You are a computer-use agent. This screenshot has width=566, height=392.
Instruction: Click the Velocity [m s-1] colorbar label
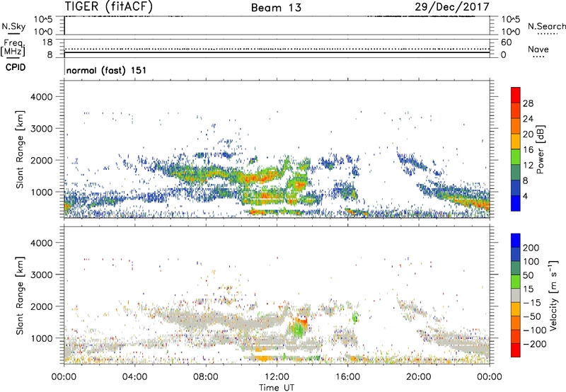coord(553,295)
